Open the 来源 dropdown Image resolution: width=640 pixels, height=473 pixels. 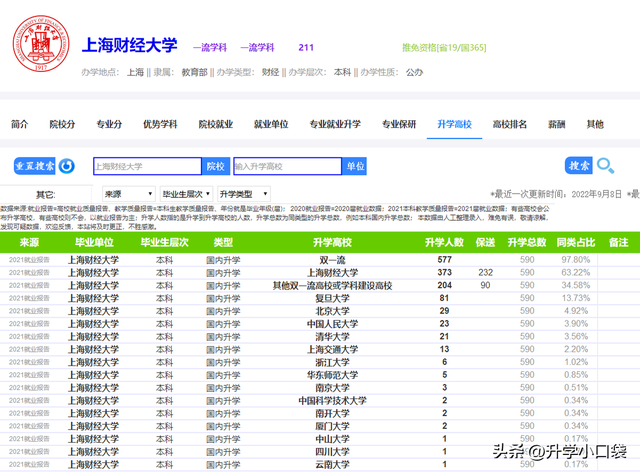129,194
